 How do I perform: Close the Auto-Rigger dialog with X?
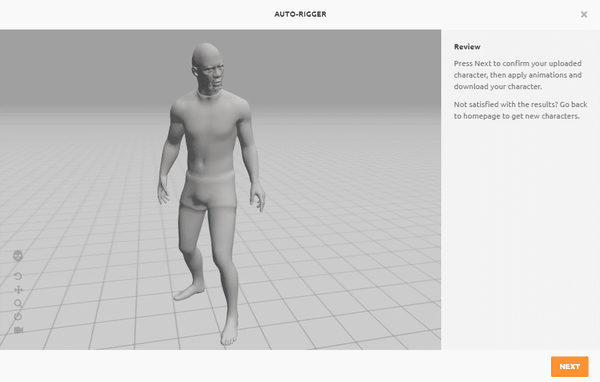pyautogui.click(x=584, y=15)
